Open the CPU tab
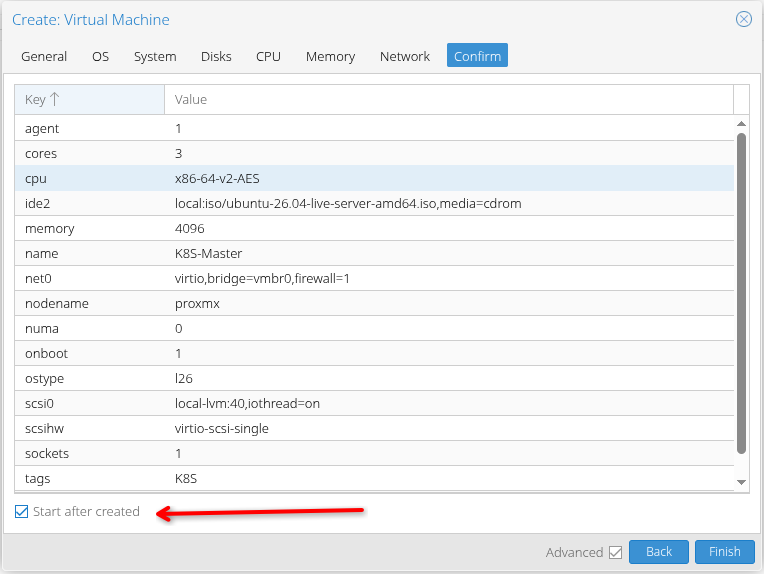Viewport: 764px width, 574px height. [268, 57]
